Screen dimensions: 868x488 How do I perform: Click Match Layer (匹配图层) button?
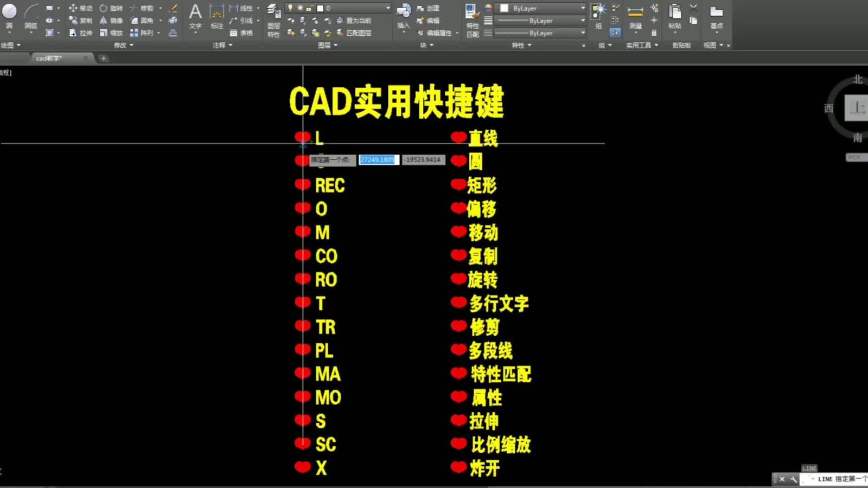pyautogui.click(x=354, y=33)
